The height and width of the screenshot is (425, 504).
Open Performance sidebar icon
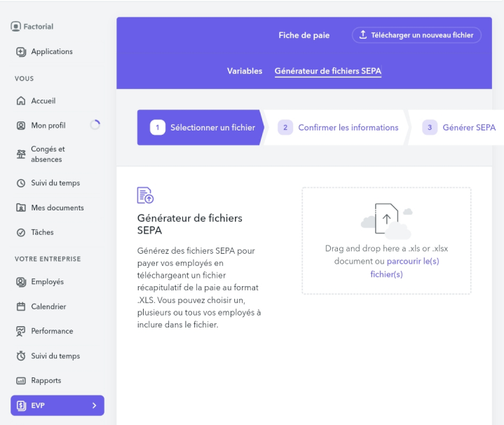pos(21,331)
